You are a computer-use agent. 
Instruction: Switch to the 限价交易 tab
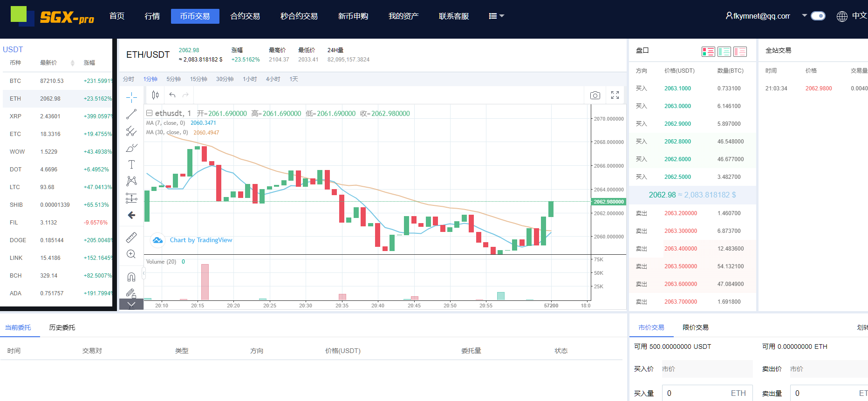pyautogui.click(x=695, y=327)
